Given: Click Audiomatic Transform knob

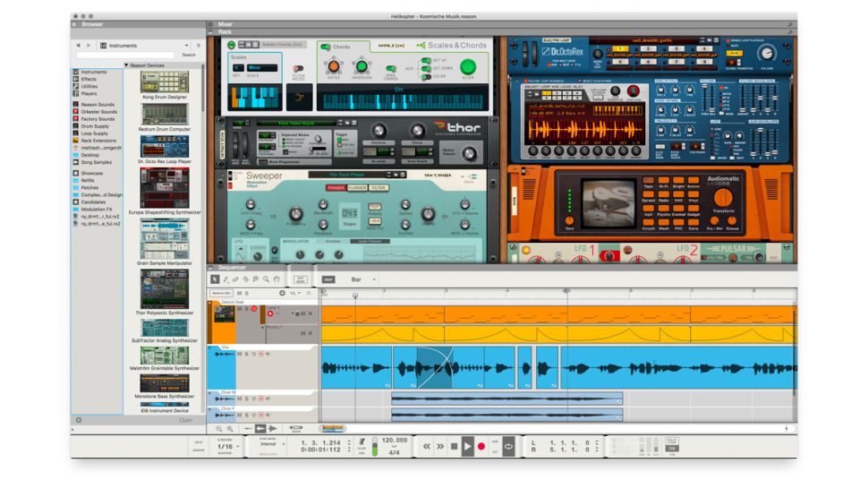Looking at the screenshot, I should click(723, 197).
